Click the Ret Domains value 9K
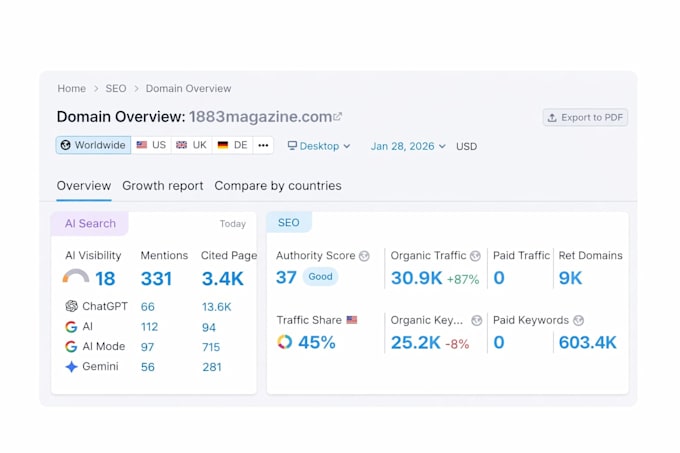Image resolution: width=680 pixels, height=453 pixels. (570, 278)
